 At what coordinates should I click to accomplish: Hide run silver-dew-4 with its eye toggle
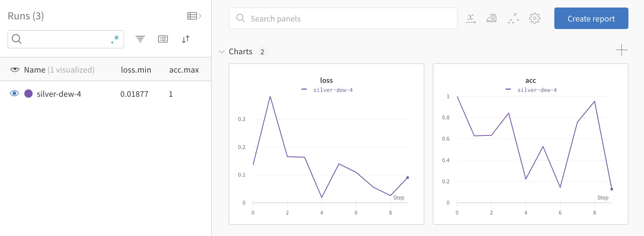15,94
